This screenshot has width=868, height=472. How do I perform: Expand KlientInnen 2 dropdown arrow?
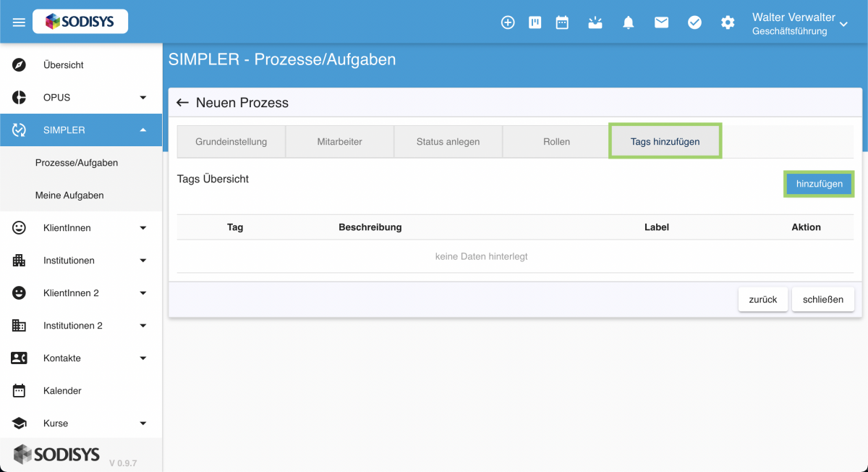143,293
